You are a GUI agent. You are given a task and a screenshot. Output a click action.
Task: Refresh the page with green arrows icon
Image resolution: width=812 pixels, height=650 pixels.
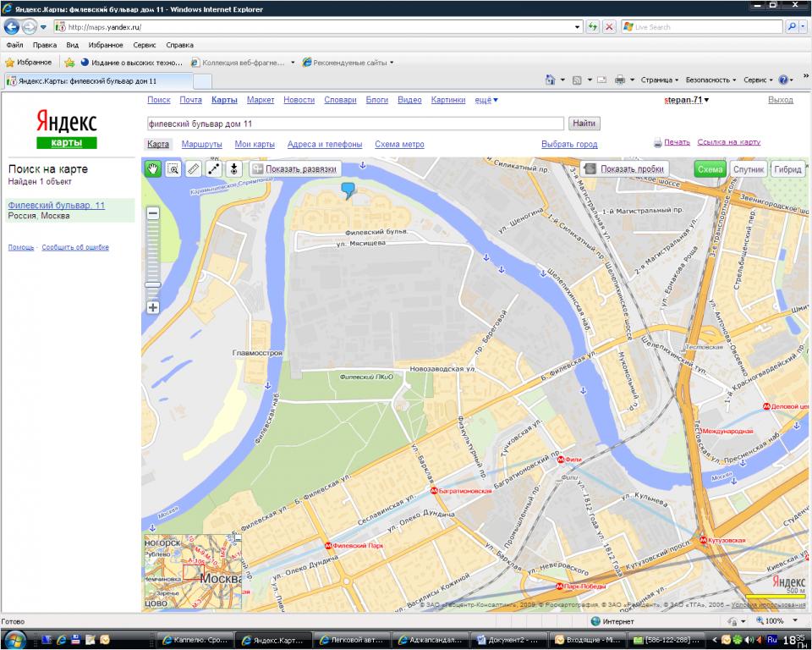pos(593,27)
